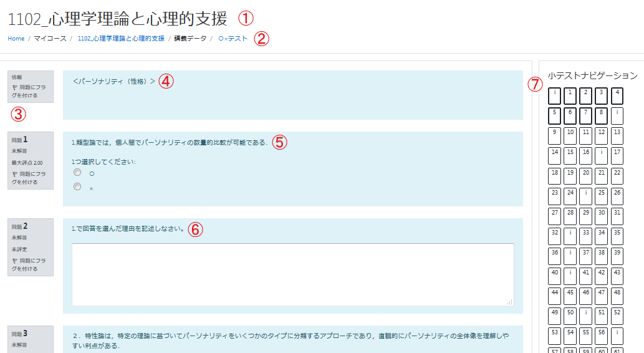Screen dimensions: 644x353
Task: Flag question 1 using its flag icon
Action: pyautogui.click(x=15, y=175)
